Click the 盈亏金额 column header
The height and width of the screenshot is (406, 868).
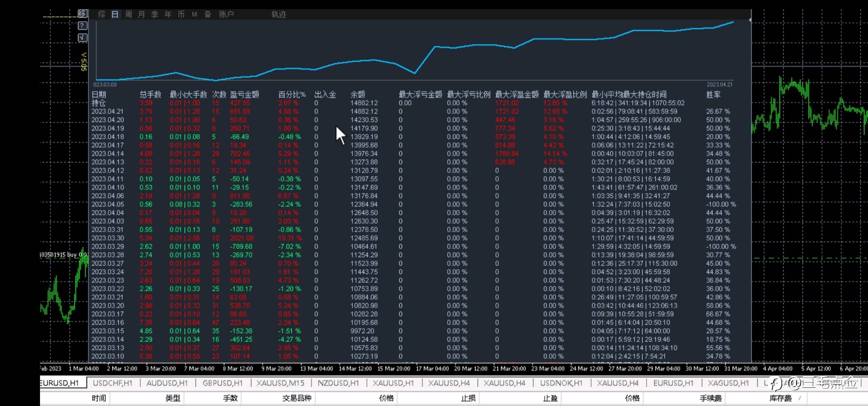pyautogui.click(x=244, y=95)
